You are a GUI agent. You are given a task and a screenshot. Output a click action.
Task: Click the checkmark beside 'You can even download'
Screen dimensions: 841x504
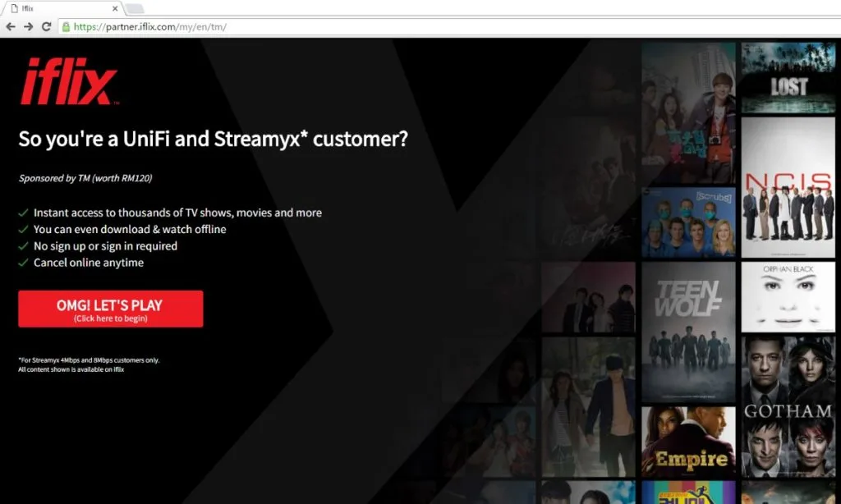tap(23, 230)
